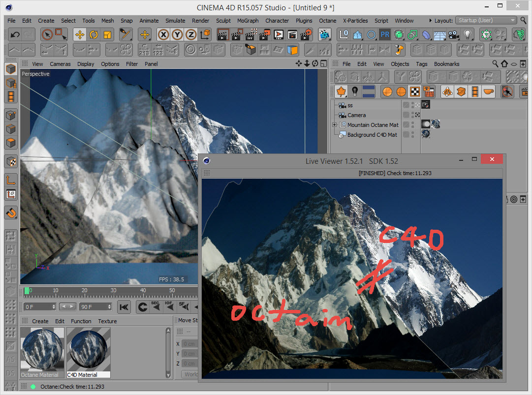The height and width of the screenshot is (395, 532).
Task: Select the C4D Material thumbnail
Action: (x=89, y=353)
